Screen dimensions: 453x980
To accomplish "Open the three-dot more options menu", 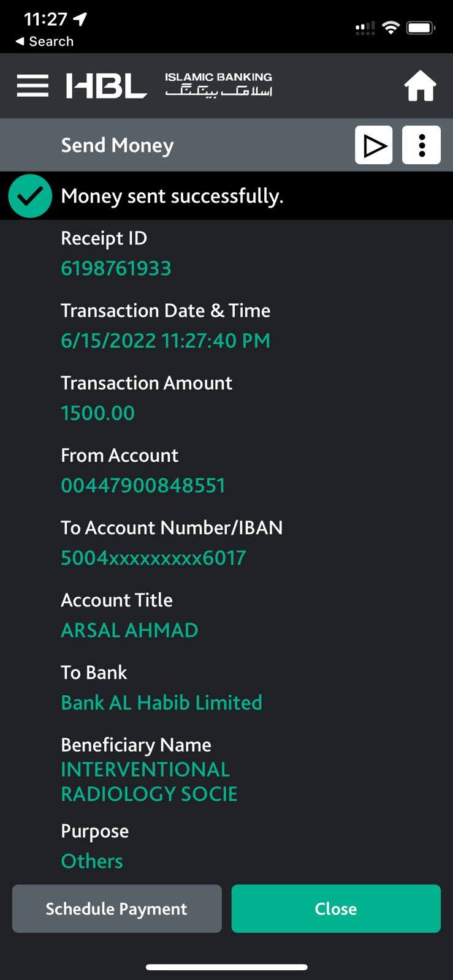I will [x=421, y=145].
